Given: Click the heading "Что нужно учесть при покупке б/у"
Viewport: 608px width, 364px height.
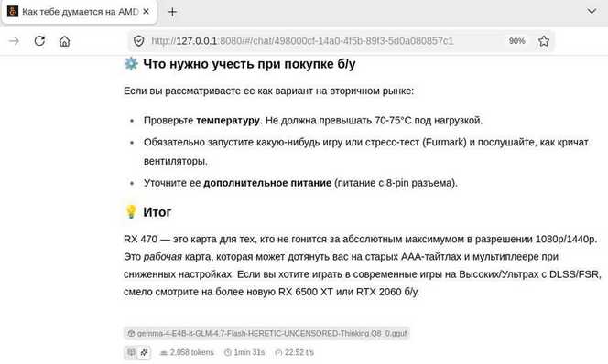Looking at the screenshot, I should tap(249, 64).
